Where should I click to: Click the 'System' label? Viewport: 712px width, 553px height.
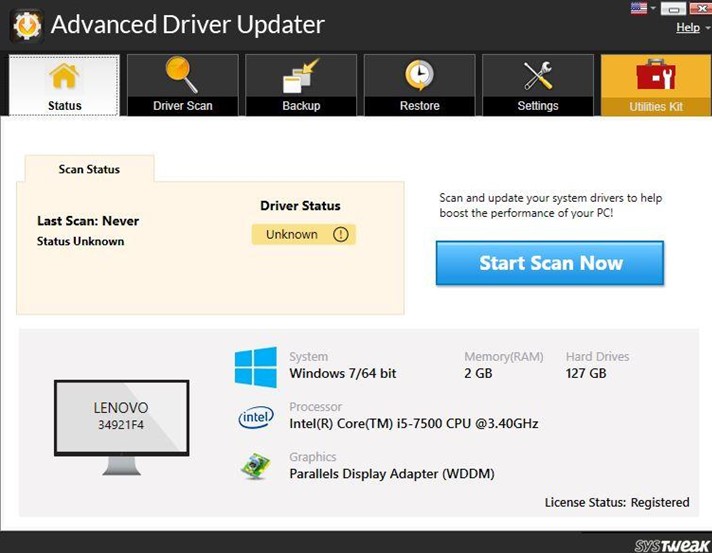pos(309,357)
